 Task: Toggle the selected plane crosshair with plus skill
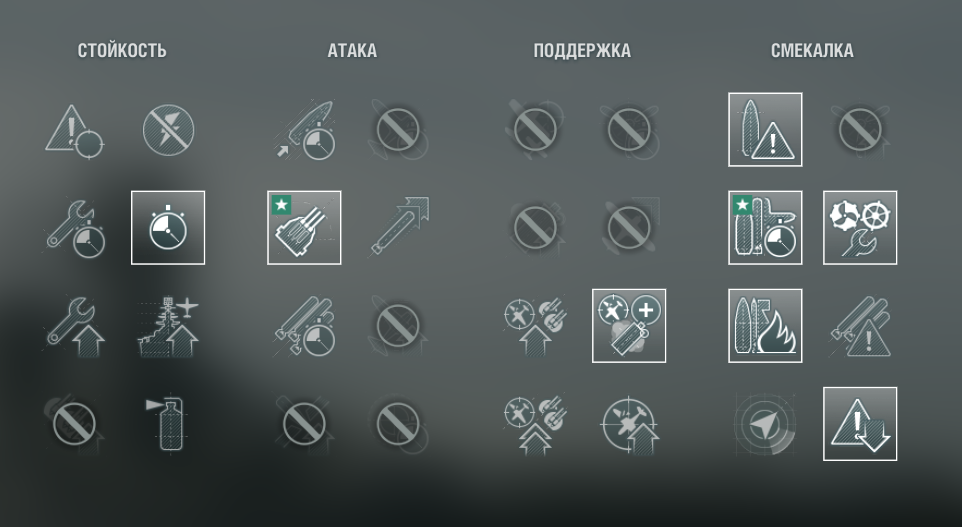coord(629,326)
